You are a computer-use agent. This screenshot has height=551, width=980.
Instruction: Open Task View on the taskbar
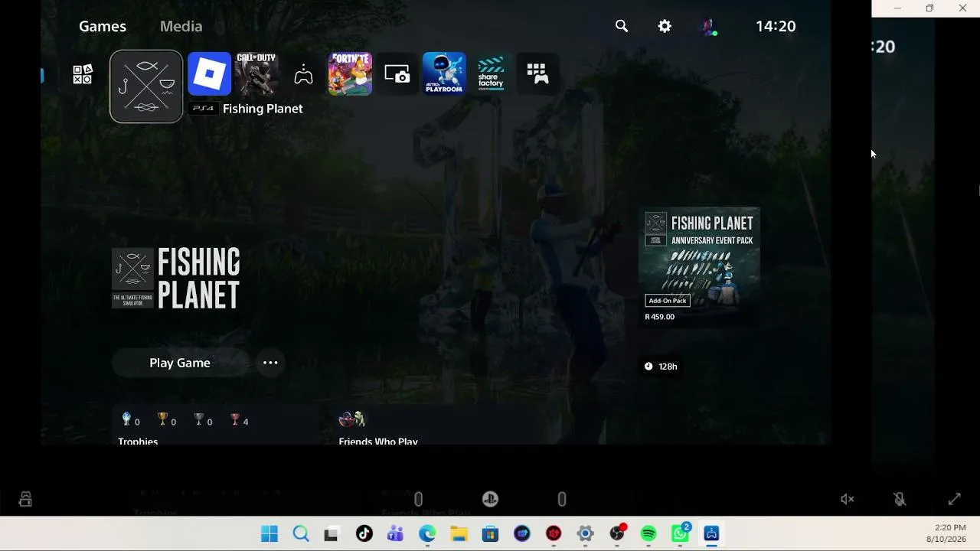point(331,533)
